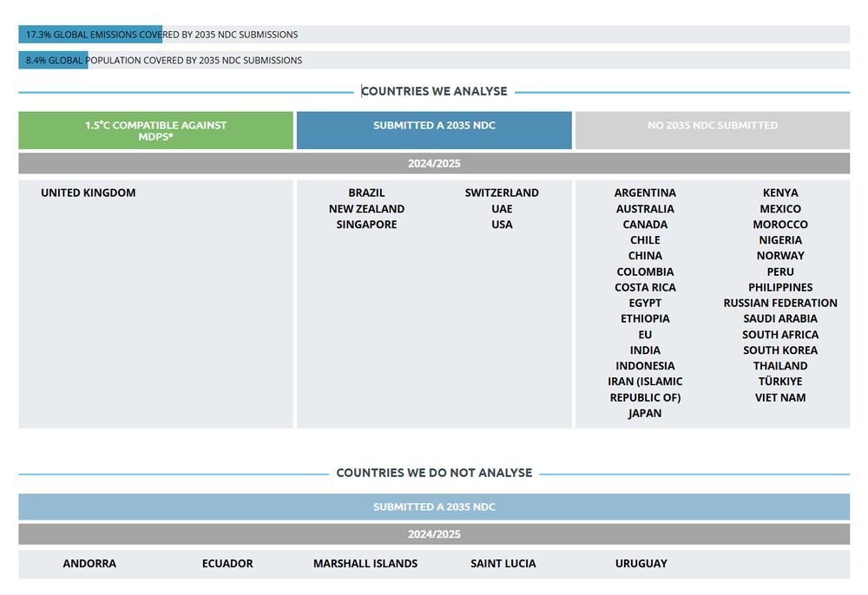This screenshot has height=595, width=868.
Task: Select Canada
Action: (x=645, y=225)
